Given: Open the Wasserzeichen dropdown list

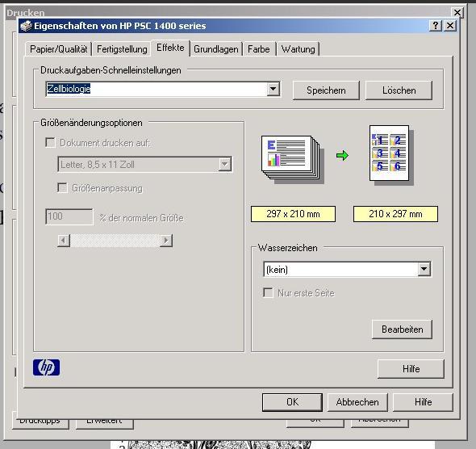Looking at the screenshot, I should 424,269.
